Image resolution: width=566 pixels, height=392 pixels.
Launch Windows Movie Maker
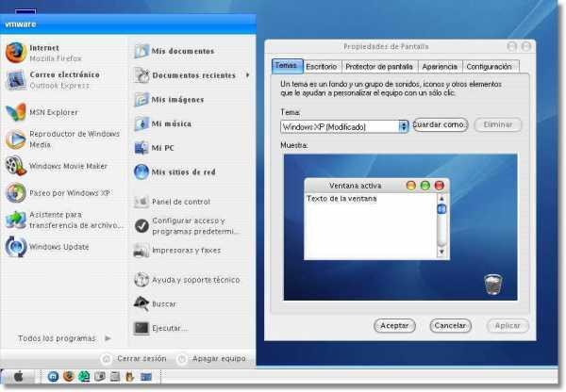57,166
